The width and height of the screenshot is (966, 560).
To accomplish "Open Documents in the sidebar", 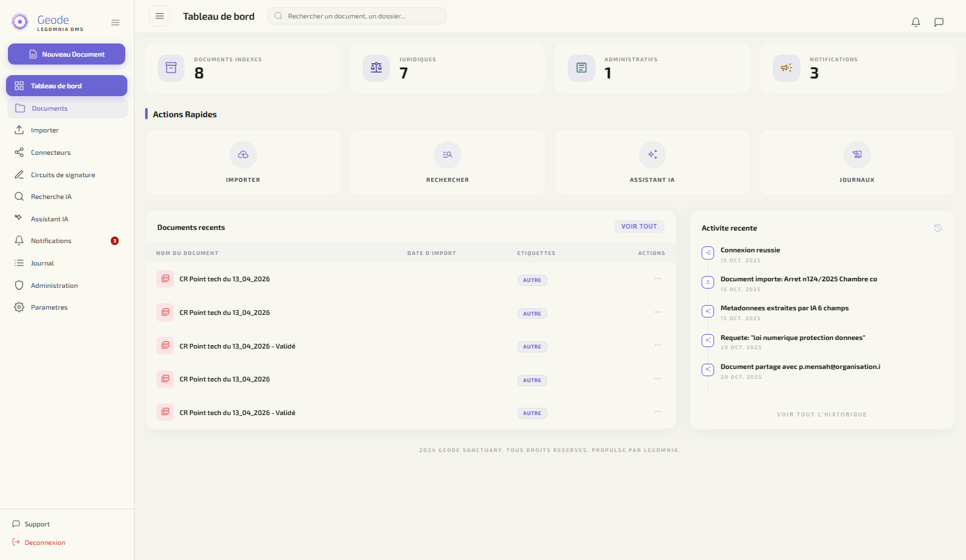I will coord(67,108).
